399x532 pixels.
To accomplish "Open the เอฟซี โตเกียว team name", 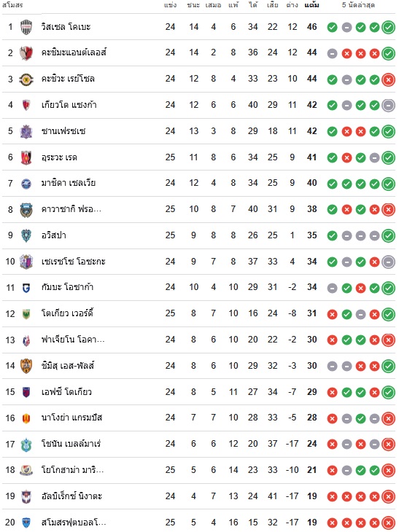I will coord(66,392).
